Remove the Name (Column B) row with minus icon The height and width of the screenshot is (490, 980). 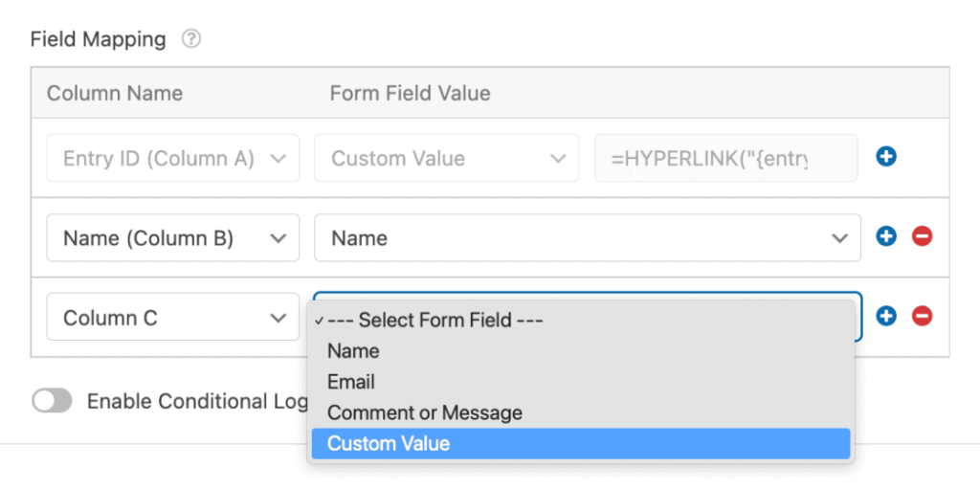point(922,236)
